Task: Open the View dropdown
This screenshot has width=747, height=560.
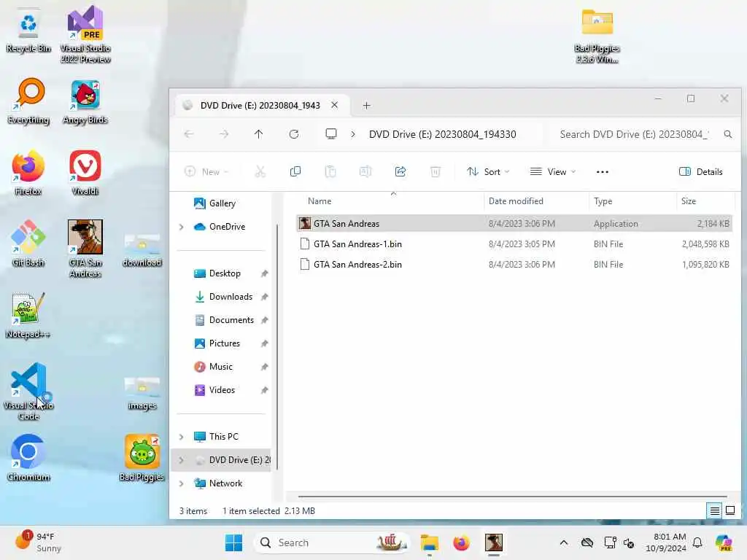Action: pyautogui.click(x=553, y=172)
